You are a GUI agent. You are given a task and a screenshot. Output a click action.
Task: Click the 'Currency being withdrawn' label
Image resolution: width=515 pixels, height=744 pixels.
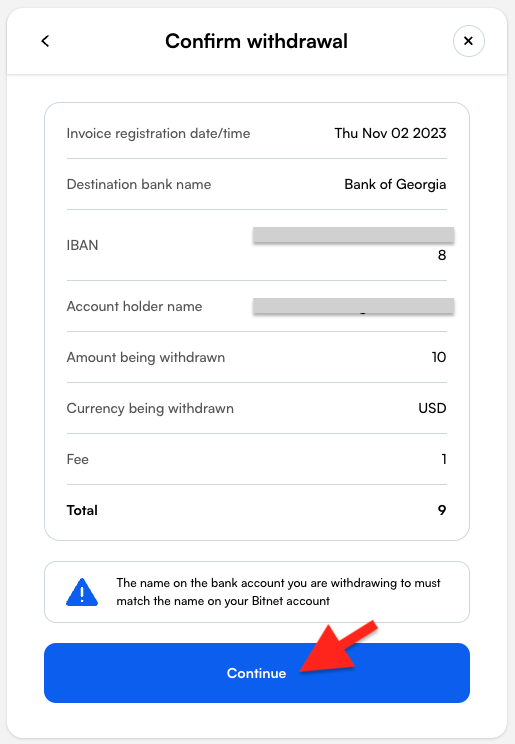150,409
